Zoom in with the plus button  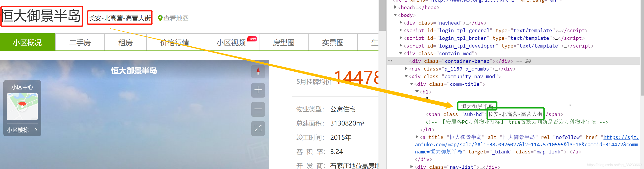click(x=258, y=90)
